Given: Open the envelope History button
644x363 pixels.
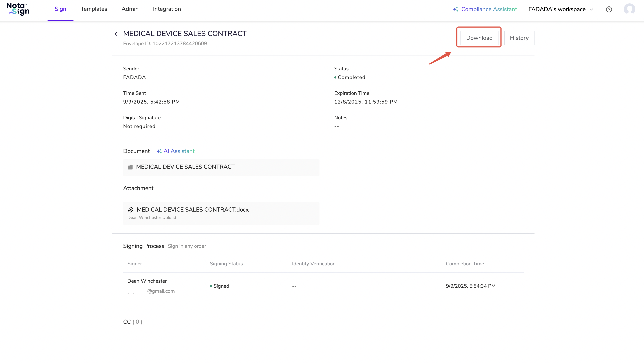Looking at the screenshot, I should [519, 38].
